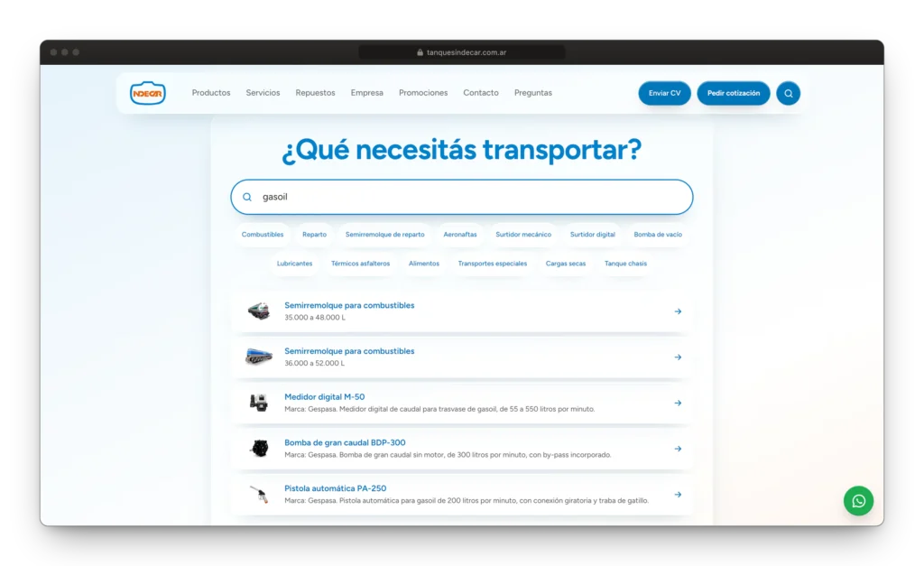Image resolution: width=924 pixels, height=566 pixels.
Task: Select Térmicos asfalteros chip
Action: point(360,264)
